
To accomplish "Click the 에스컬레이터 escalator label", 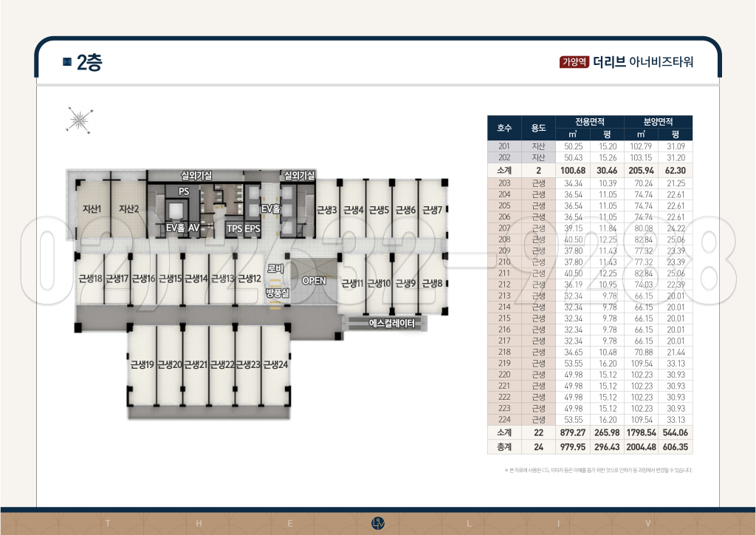I will [391, 323].
